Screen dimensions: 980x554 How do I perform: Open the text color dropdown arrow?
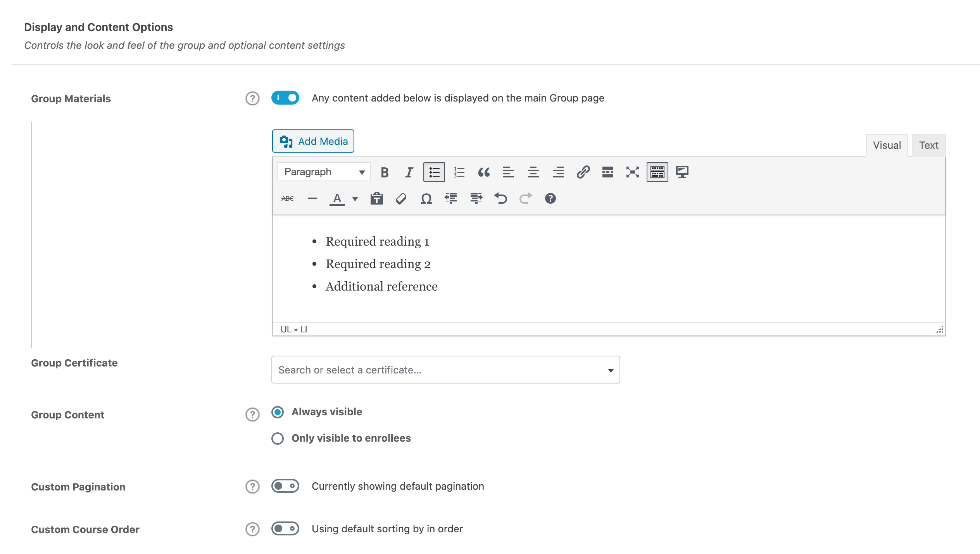point(355,198)
